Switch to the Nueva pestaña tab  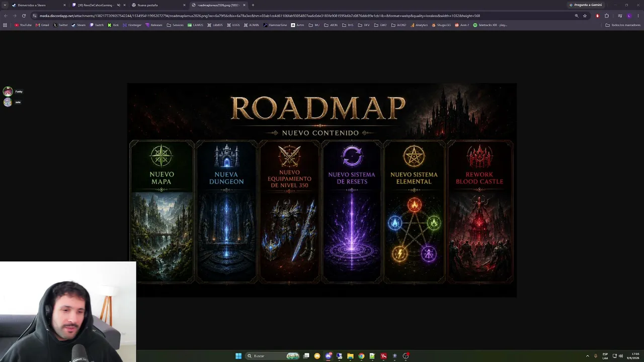click(158, 5)
